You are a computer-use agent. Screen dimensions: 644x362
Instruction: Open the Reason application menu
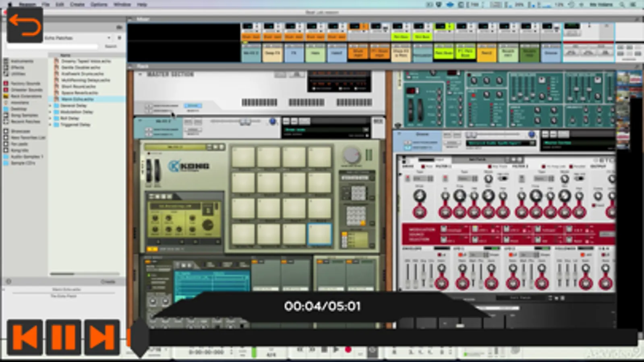click(27, 4)
